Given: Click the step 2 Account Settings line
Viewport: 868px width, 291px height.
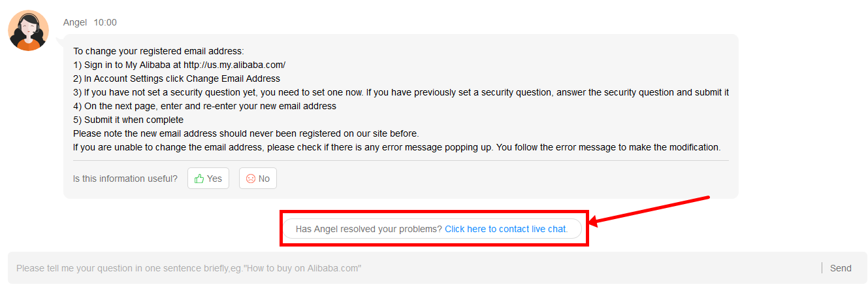Looking at the screenshot, I should [176, 78].
